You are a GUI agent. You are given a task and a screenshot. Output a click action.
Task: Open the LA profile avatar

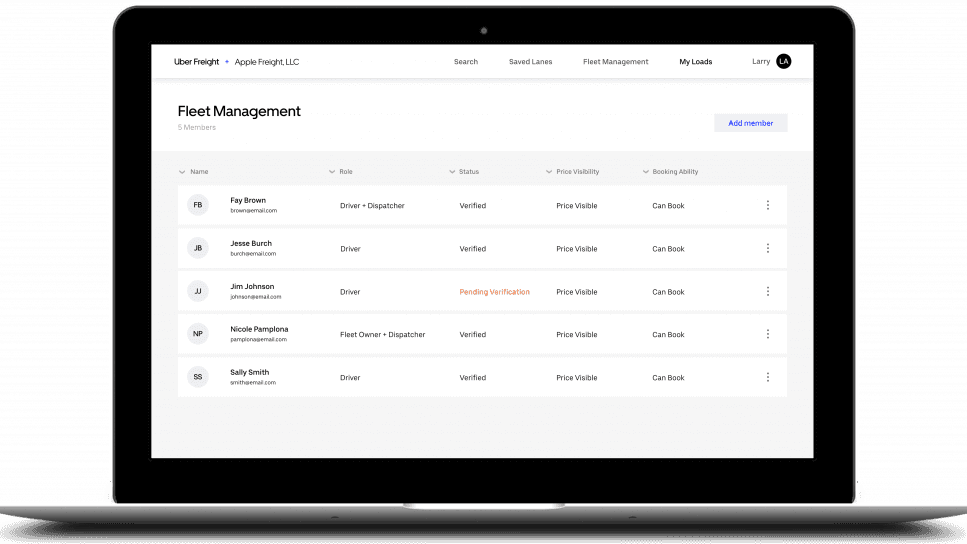[x=784, y=61]
